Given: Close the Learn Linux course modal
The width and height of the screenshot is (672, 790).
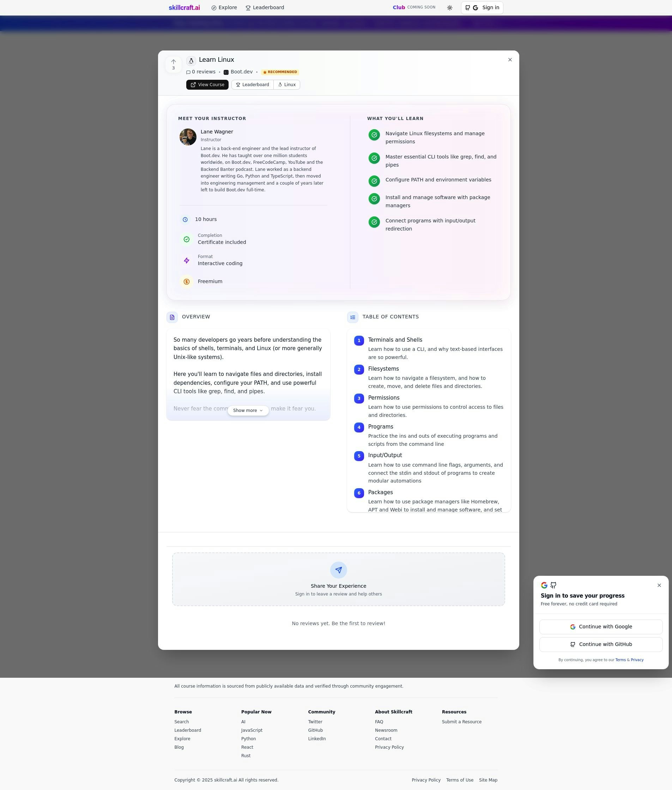Looking at the screenshot, I should pos(510,60).
